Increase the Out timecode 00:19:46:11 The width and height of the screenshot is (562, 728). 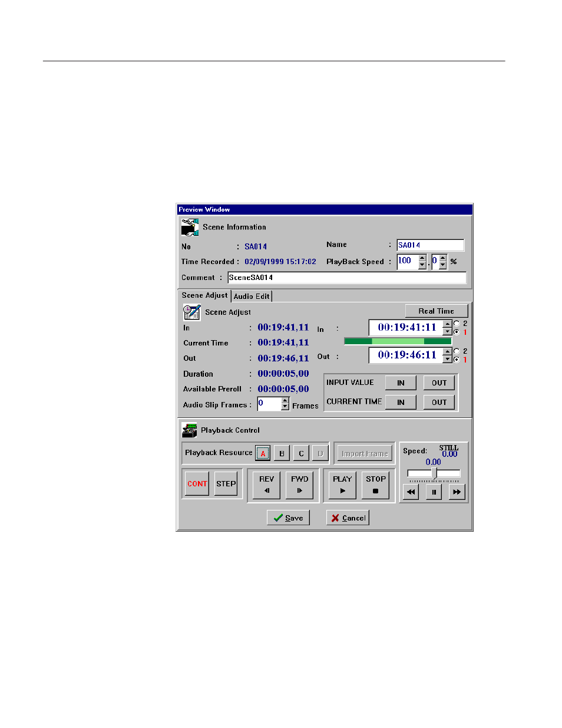pos(447,351)
